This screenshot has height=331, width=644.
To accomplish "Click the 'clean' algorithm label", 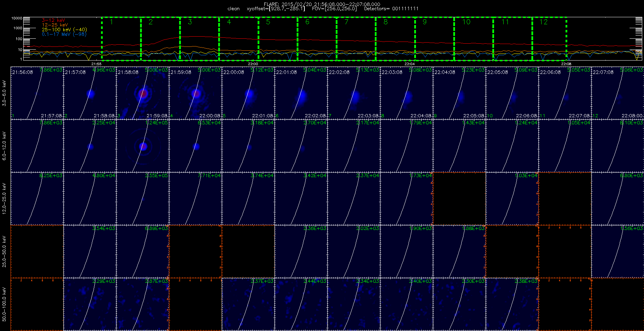I will pyautogui.click(x=234, y=9).
